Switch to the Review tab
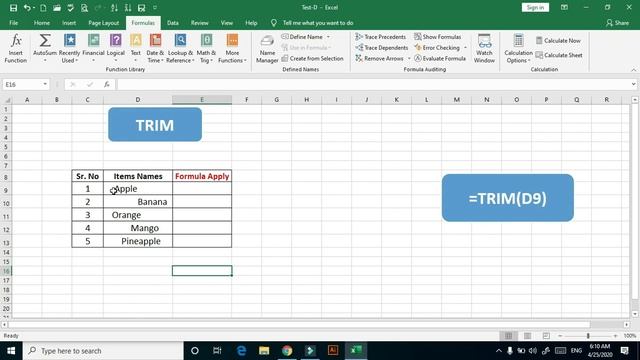 (x=200, y=23)
